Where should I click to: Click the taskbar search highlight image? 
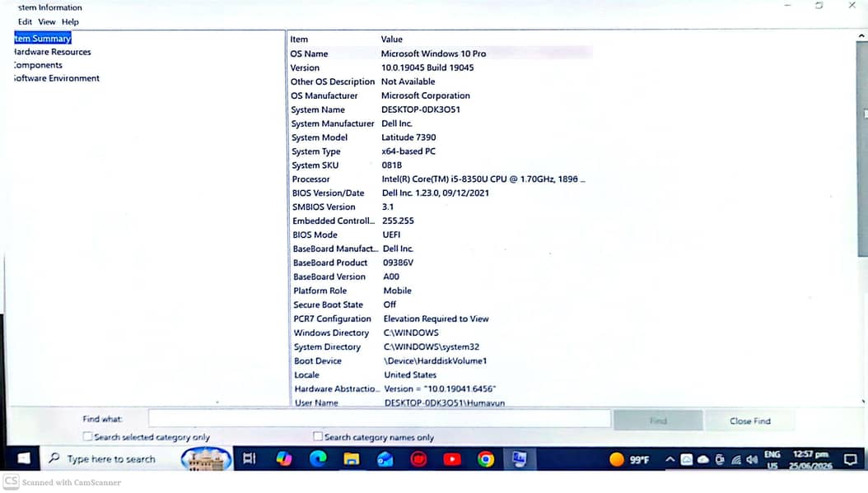tap(206, 458)
